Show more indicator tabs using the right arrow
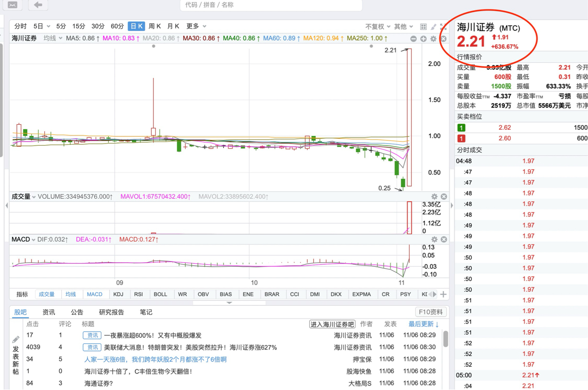The height and width of the screenshot is (390, 588). tap(435, 295)
